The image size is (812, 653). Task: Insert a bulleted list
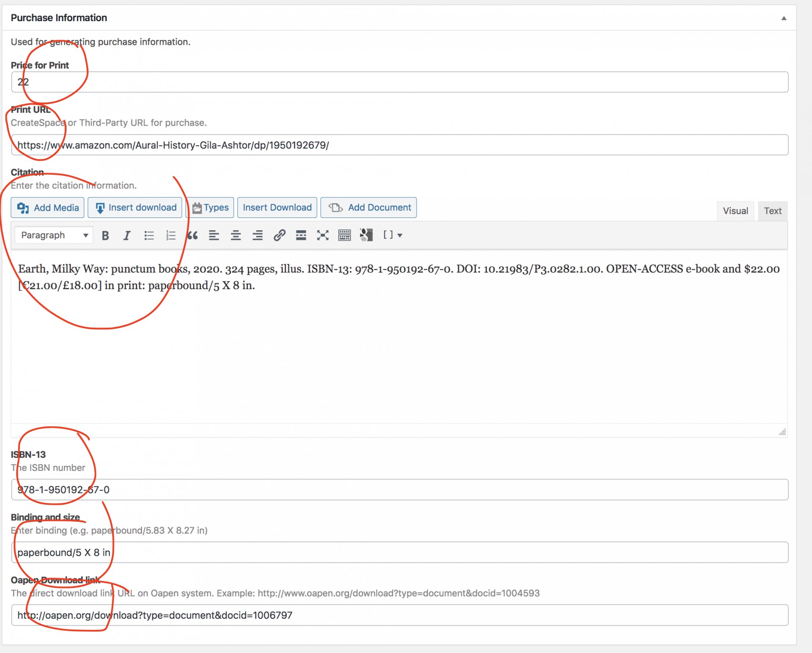(149, 235)
